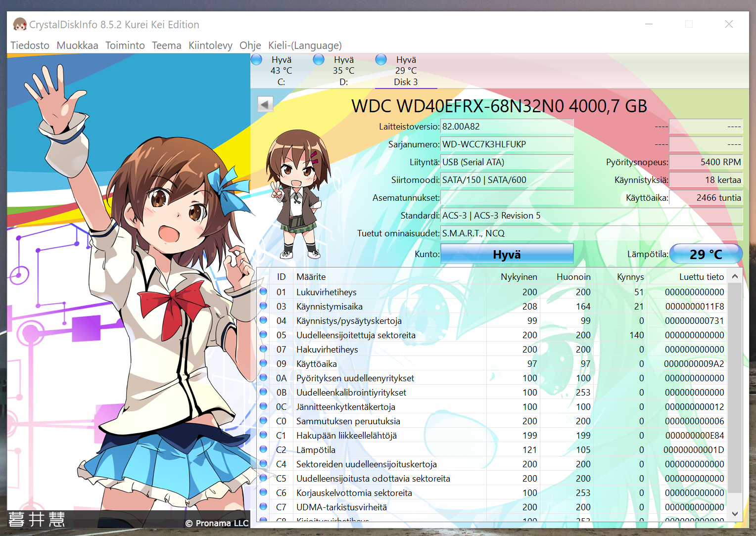The height and width of the screenshot is (536, 756).
Task: Click status orb for Jännitteenkytkentäkertoja row
Action: point(263,406)
